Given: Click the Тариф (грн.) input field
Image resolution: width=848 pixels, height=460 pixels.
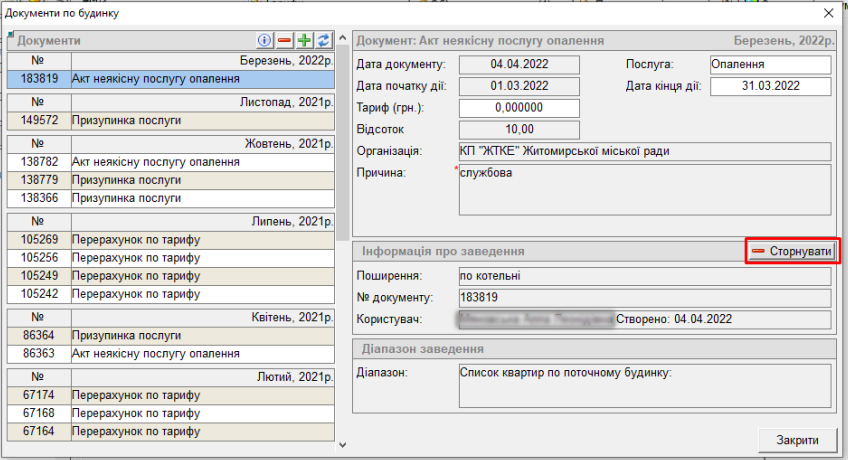Looking at the screenshot, I should (x=520, y=108).
